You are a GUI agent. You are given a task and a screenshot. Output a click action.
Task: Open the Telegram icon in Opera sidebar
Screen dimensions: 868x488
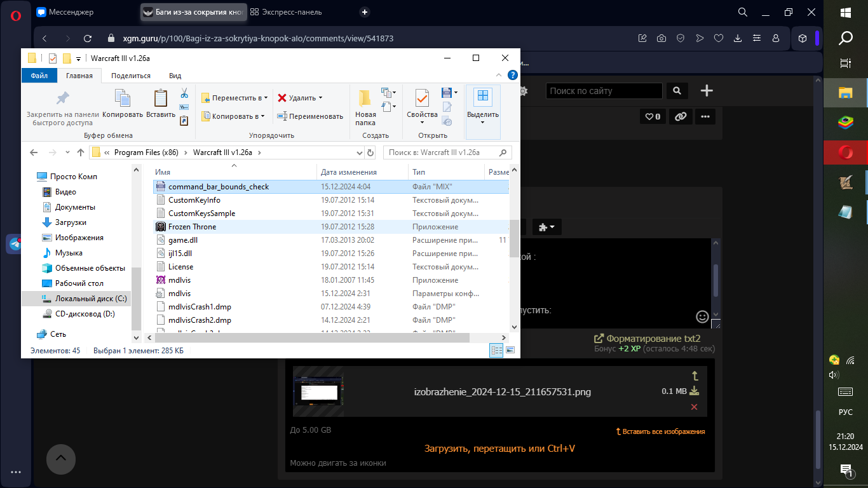pos(15,243)
